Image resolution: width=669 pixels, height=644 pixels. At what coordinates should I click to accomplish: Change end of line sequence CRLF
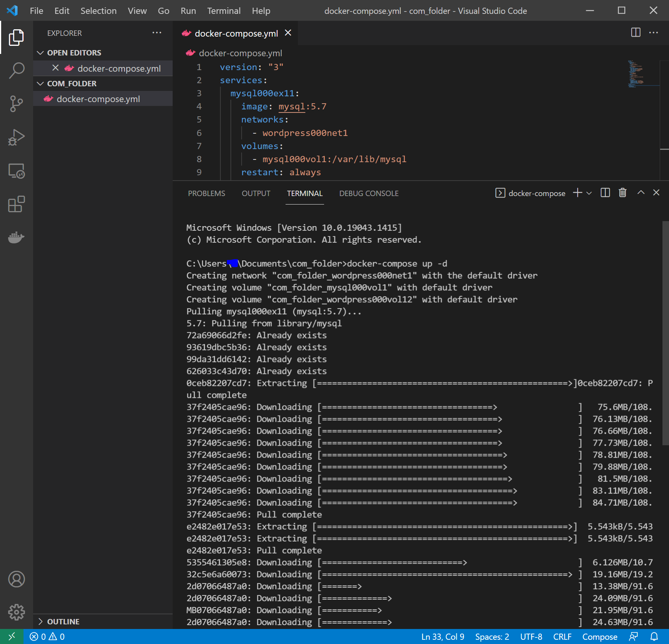(562, 637)
